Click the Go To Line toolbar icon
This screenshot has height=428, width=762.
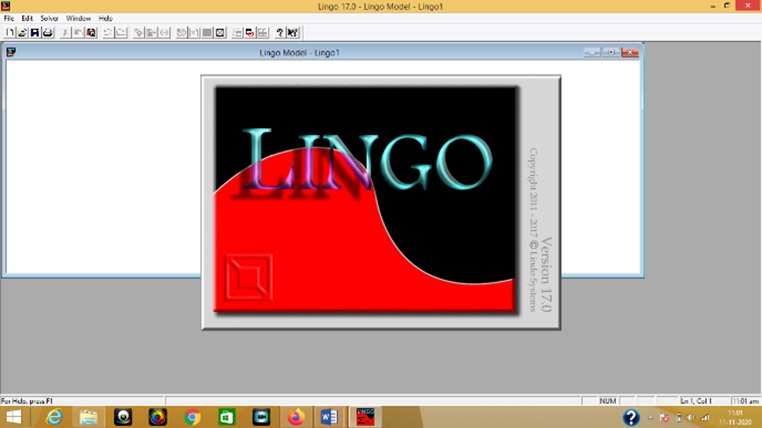click(151, 33)
